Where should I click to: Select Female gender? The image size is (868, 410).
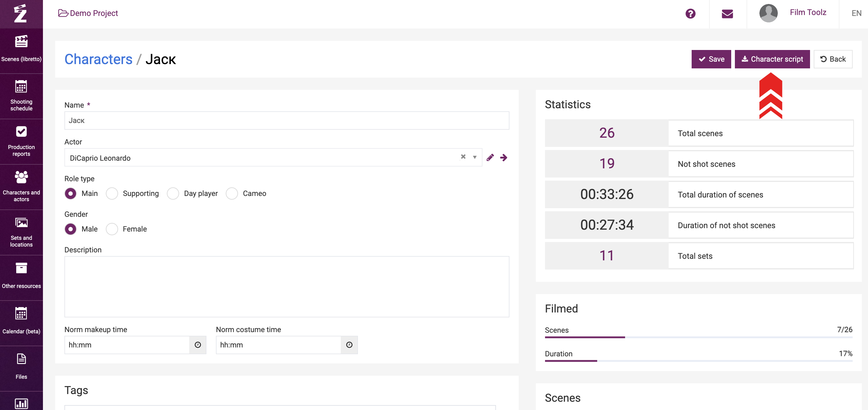(x=112, y=229)
